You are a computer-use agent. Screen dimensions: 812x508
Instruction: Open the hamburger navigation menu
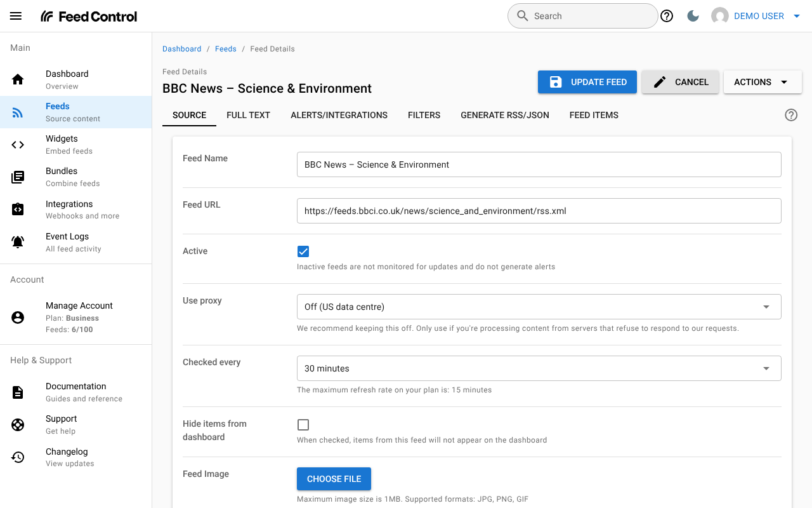pyautogui.click(x=16, y=16)
